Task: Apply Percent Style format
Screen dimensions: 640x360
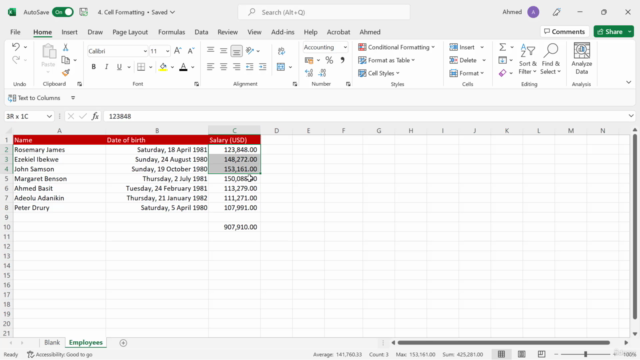Action: coord(329,60)
